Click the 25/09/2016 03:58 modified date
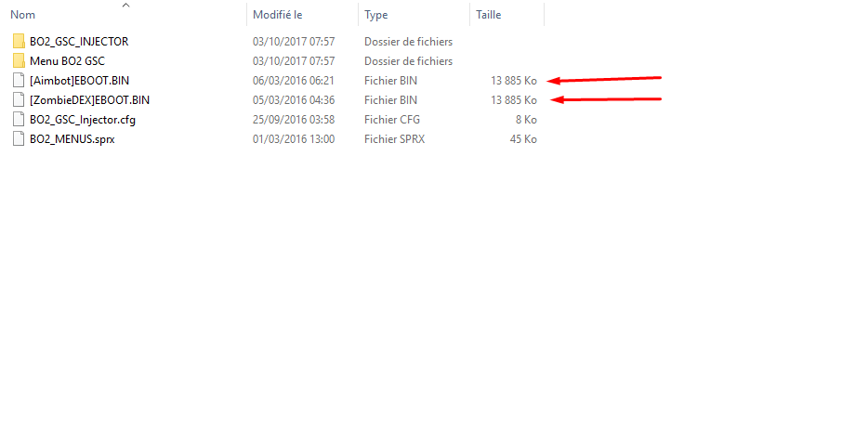This screenshot has height=429, width=868. click(x=294, y=120)
